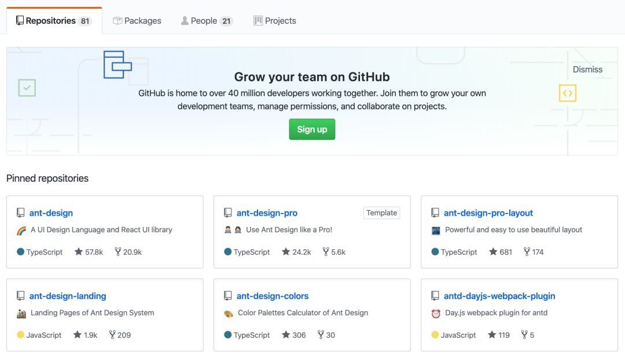Open the Repositories tab
The width and height of the screenshot is (625, 364).
(x=54, y=21)
